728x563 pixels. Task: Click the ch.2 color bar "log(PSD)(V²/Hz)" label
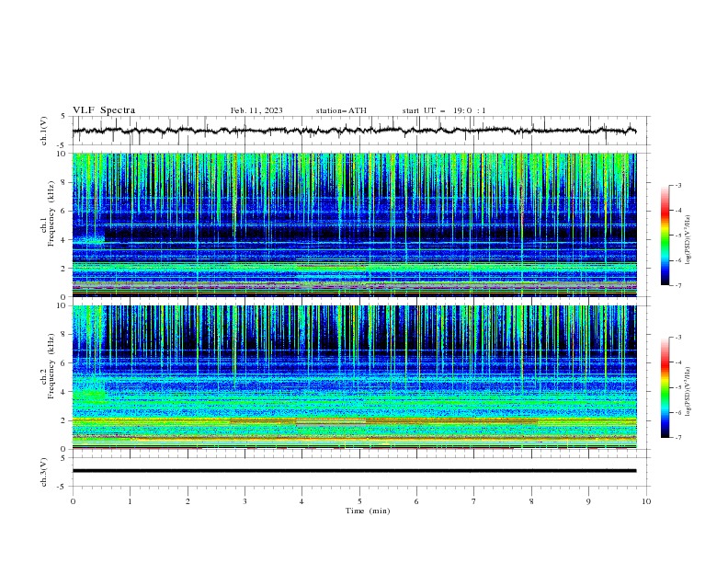(689, 391)
